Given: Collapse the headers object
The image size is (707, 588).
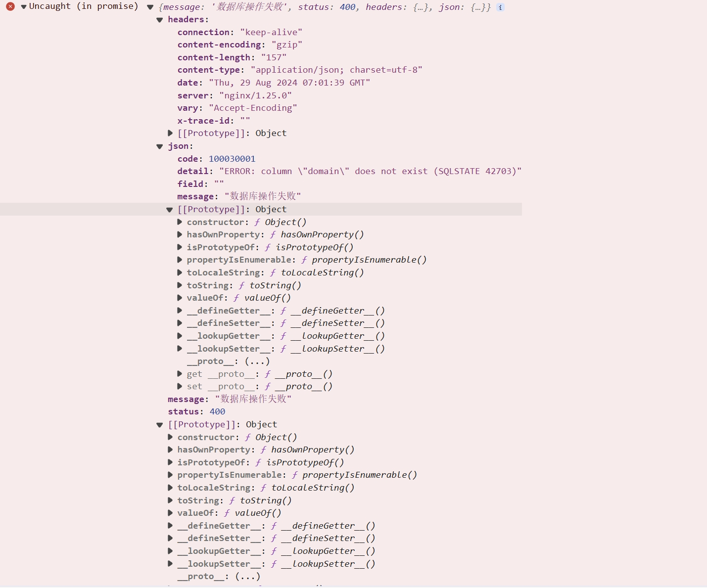Looking at the screenshot, I should 160,20.
